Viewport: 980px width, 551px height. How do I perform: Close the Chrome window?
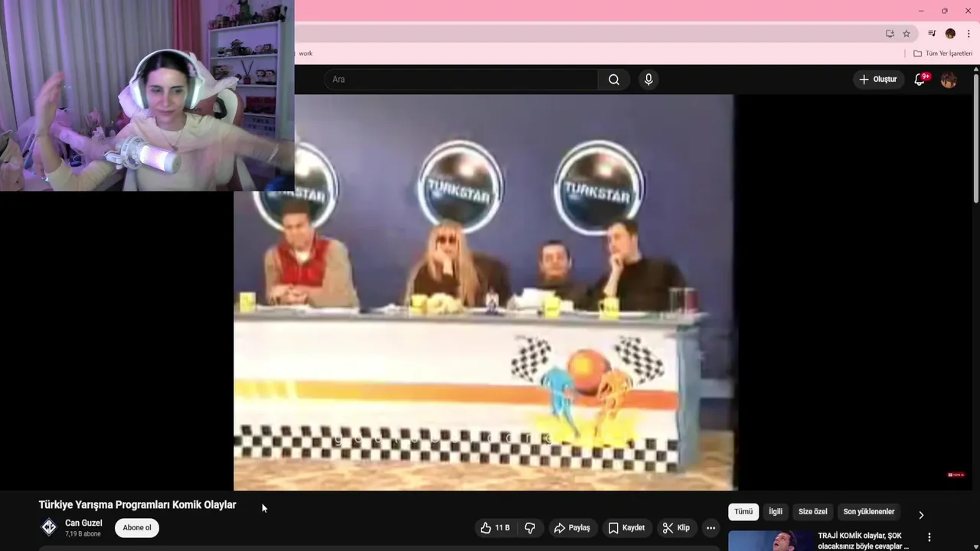click(968, 11)
